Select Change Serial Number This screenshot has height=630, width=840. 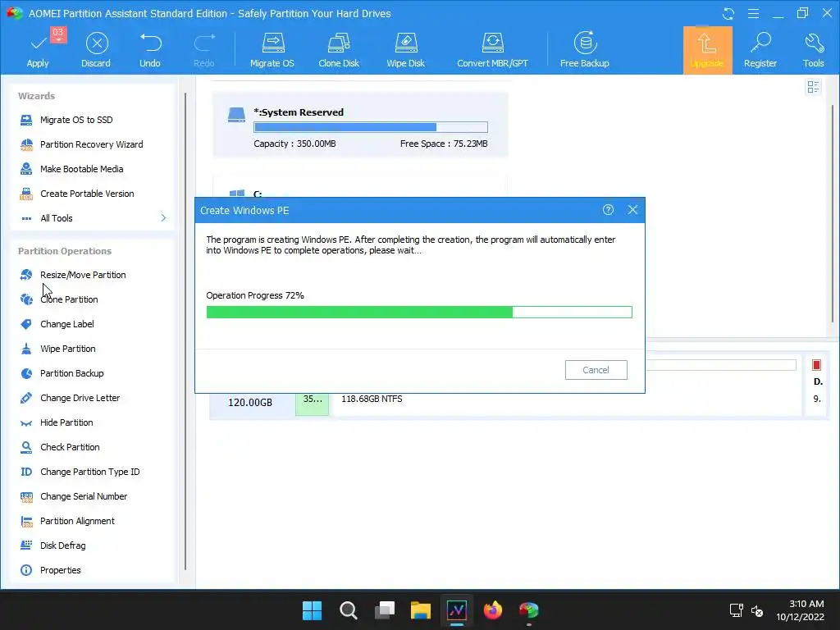pyautogui.click(x=84, y=496)
